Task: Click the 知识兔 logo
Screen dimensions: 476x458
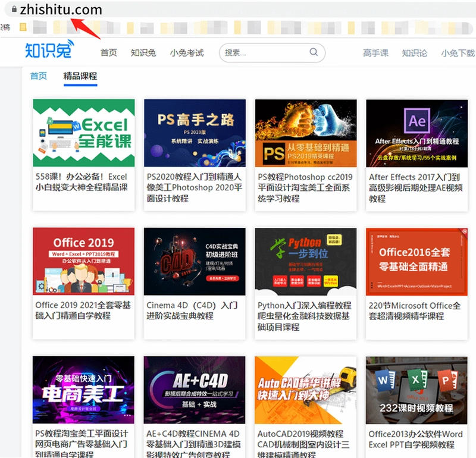Action: coord(49,49)
